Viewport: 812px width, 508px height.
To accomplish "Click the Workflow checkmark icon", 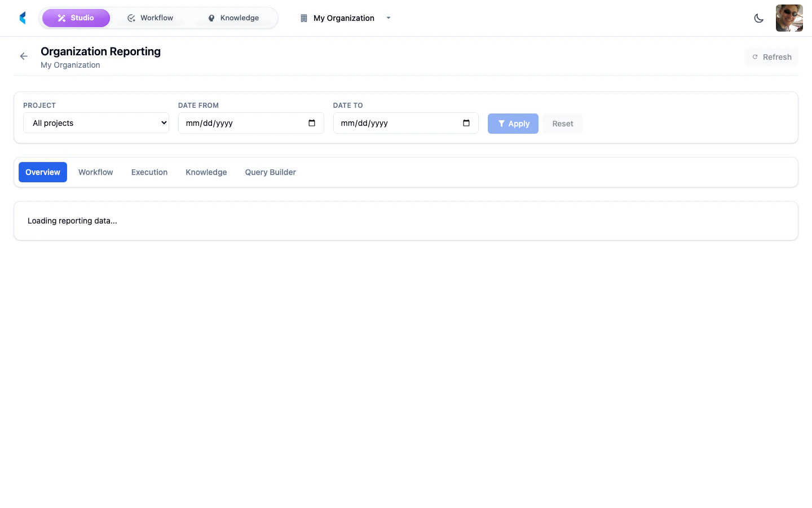I will [131, 17].
